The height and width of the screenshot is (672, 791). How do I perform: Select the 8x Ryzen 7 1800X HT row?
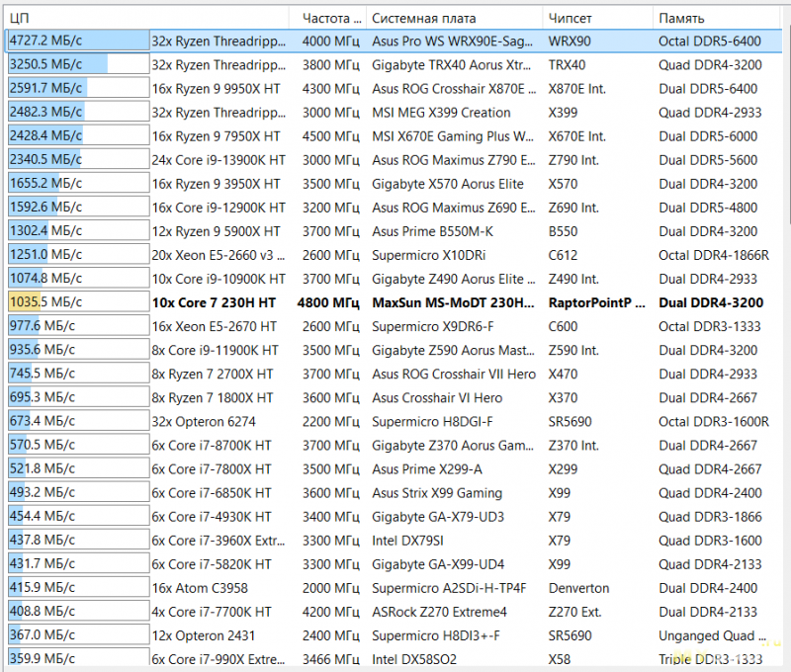(x=394, y=397)
